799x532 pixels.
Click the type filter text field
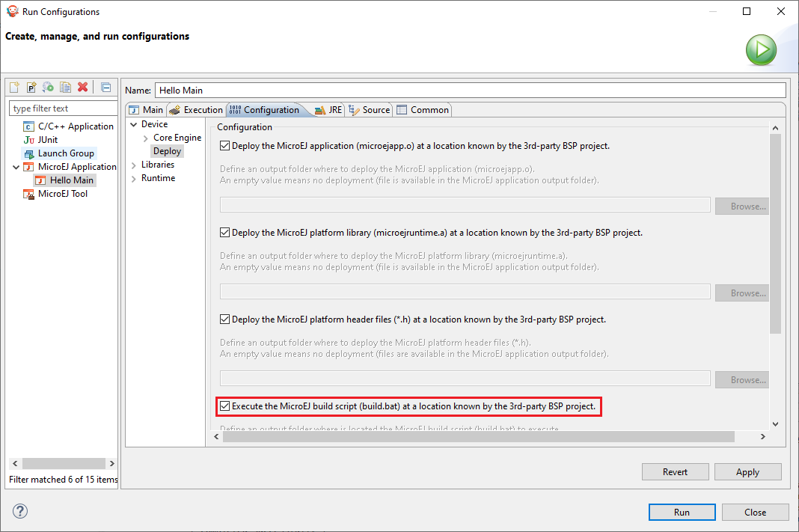(x=62, y=108)
